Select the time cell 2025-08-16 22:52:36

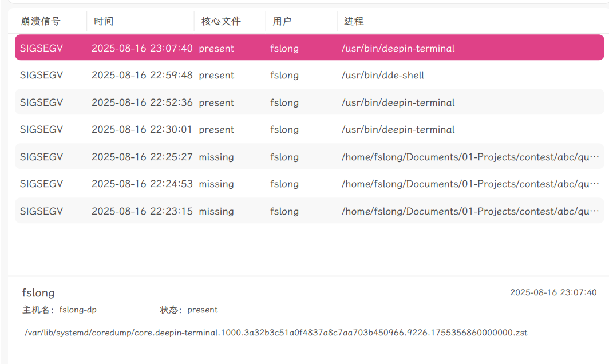coord(142,102)
